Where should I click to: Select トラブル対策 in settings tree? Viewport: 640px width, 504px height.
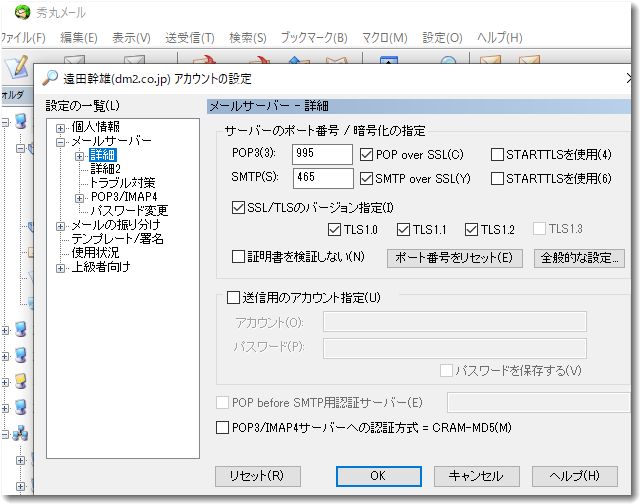point(122,183)
